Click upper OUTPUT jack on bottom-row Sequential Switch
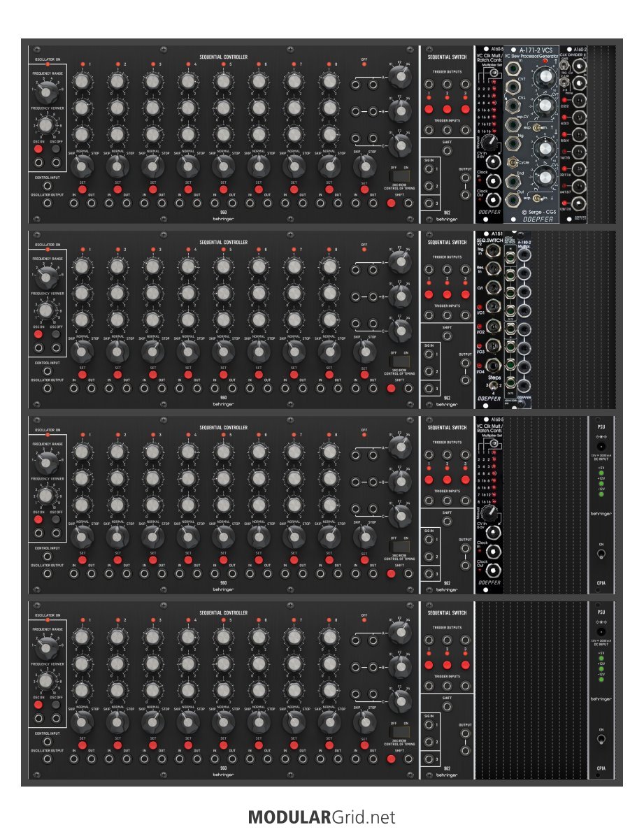The height and width of the screenshot is (832, 644). click(465, 734)
